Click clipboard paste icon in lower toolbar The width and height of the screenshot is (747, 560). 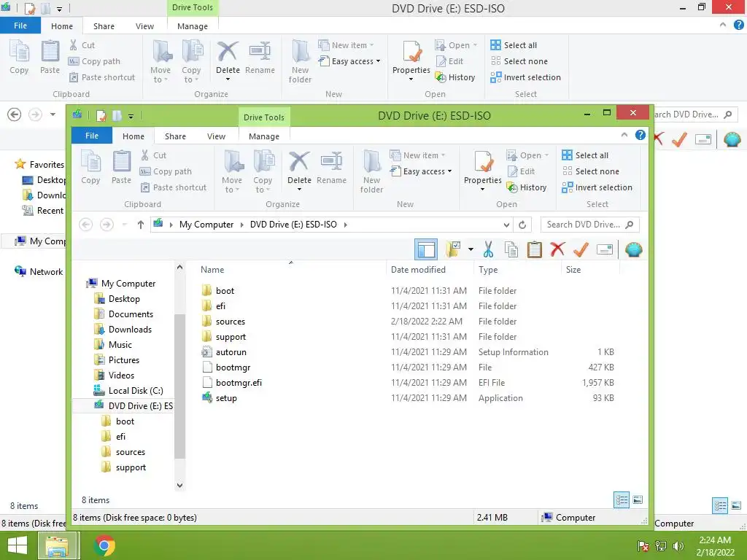[x=535, y=249]
